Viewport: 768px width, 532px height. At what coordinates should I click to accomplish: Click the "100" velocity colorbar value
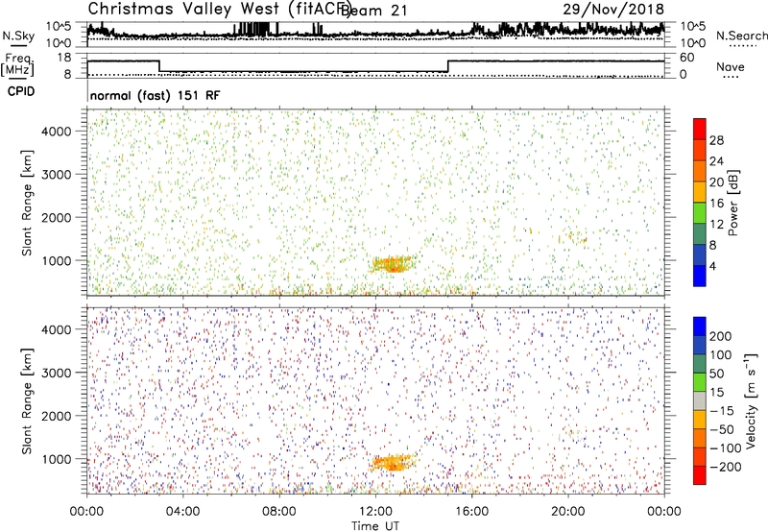pyautogui.click(x=721, y=355)
